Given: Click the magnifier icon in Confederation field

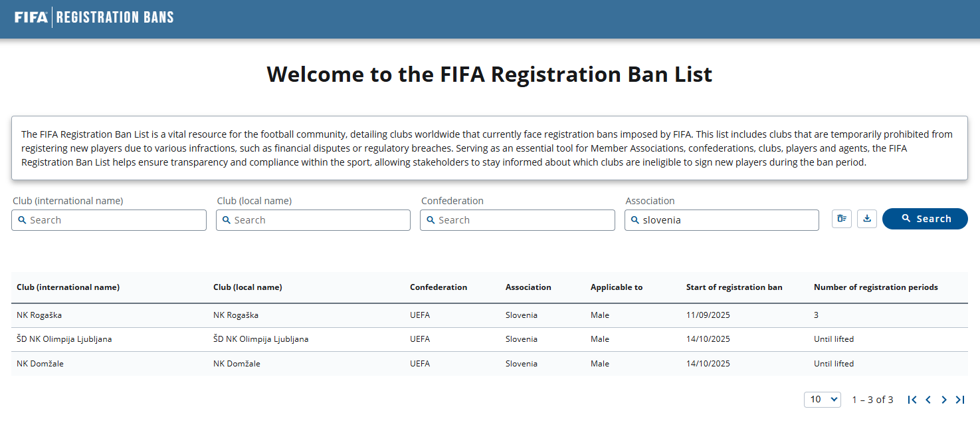Looking at the screenshot, I should tap(431, 220).
